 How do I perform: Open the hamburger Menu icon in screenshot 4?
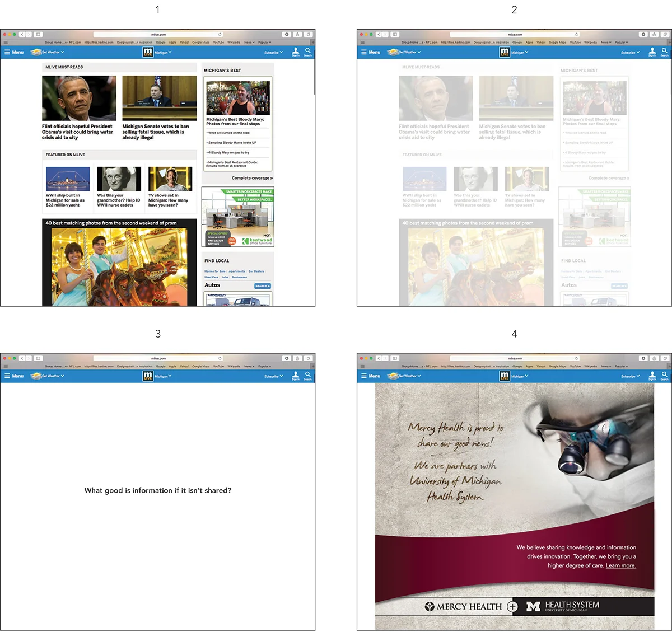pos(364,376)
